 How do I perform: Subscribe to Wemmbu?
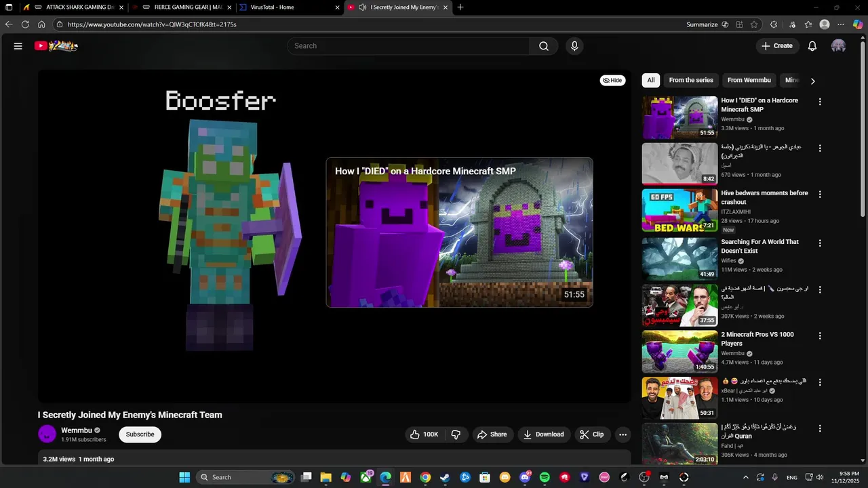(140, 434)
